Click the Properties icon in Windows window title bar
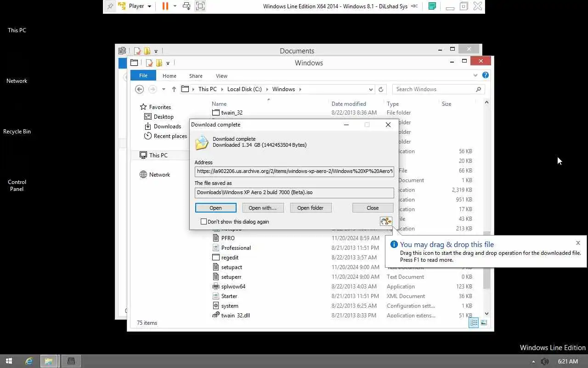Image resolution: width=588 pixels, height=368 pixels. tap(149, 63)
